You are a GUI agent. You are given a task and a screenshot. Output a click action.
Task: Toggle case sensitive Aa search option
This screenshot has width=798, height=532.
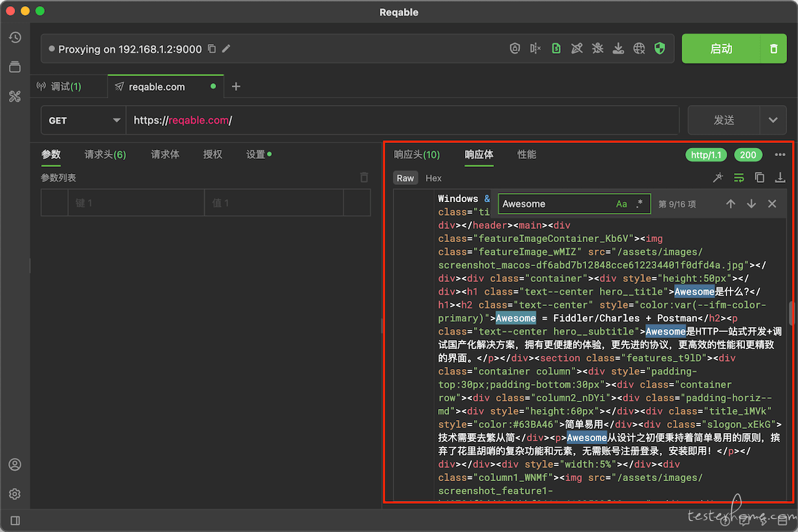[621, 204]
